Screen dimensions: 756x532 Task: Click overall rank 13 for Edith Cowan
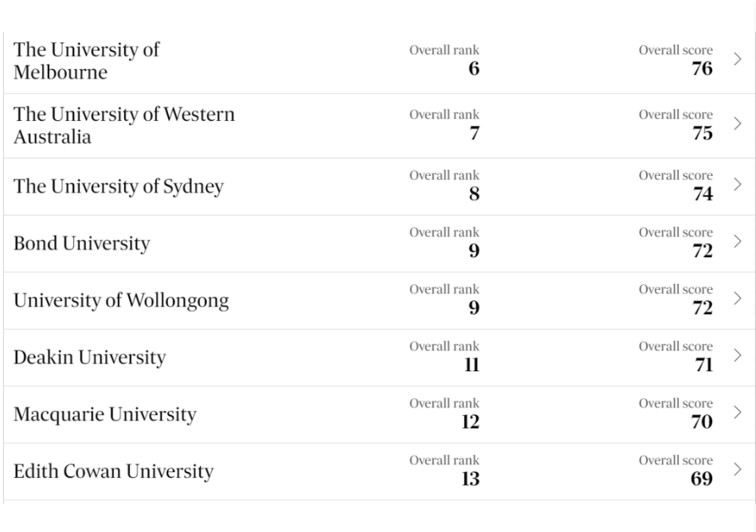point(470,479)
